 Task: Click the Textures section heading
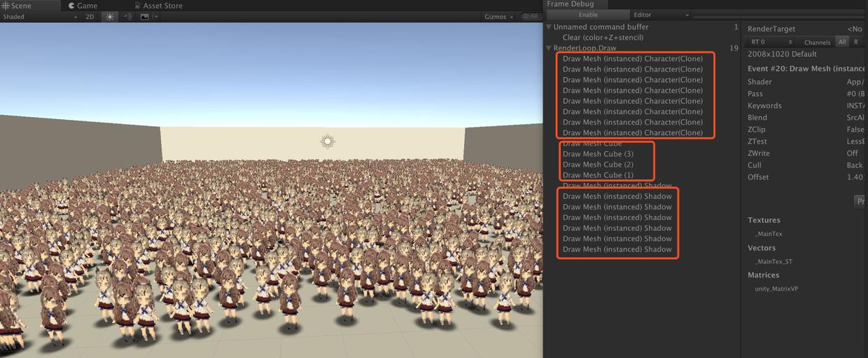pos(764,220)
